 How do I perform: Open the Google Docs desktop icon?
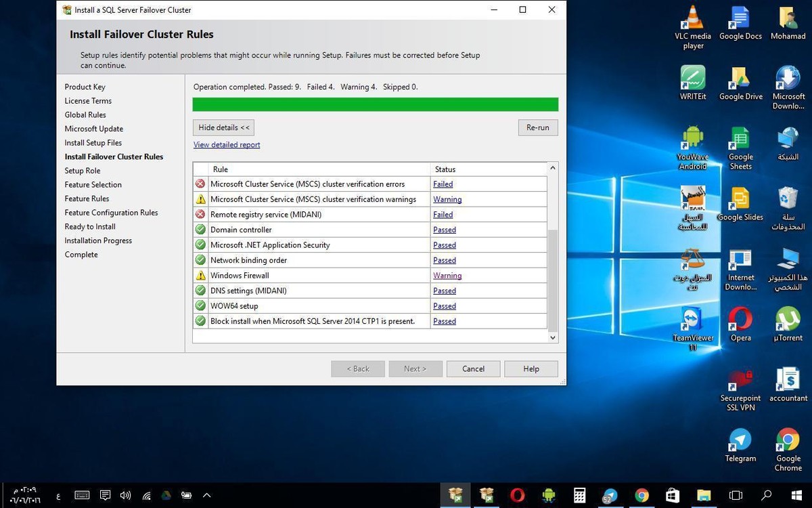[740, 24]
